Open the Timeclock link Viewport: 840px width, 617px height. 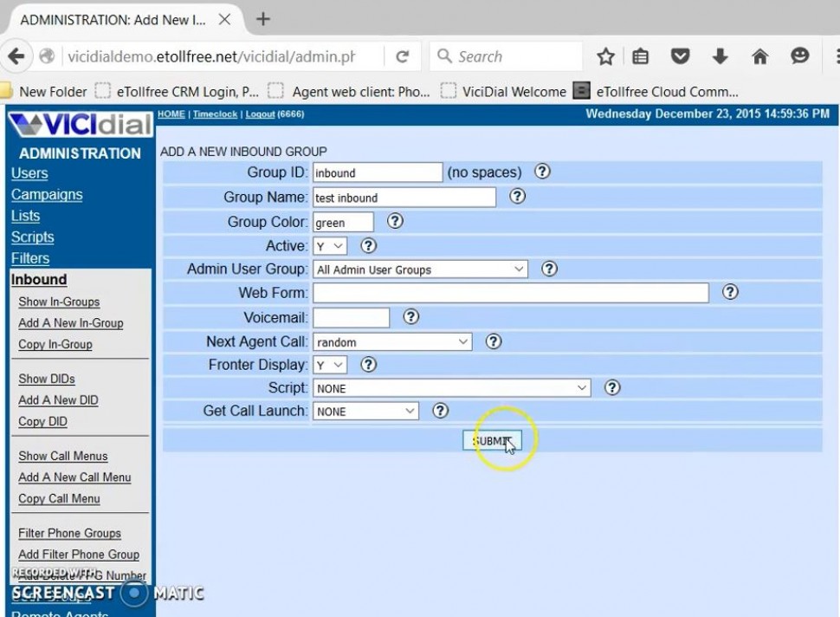click(x=215, y=114)
